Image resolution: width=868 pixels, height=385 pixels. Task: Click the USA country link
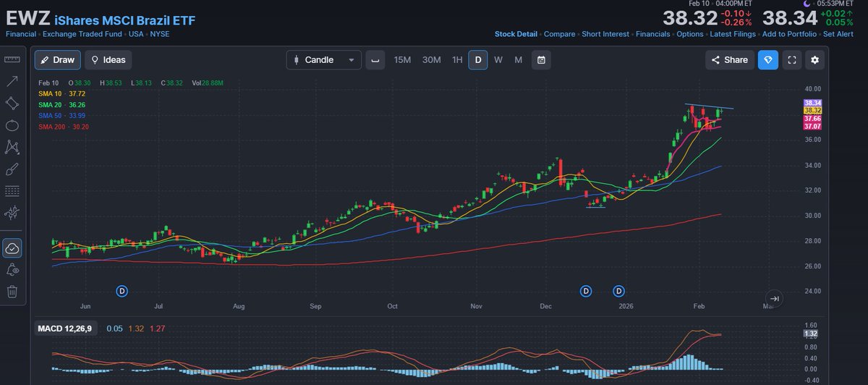point(135,34)
